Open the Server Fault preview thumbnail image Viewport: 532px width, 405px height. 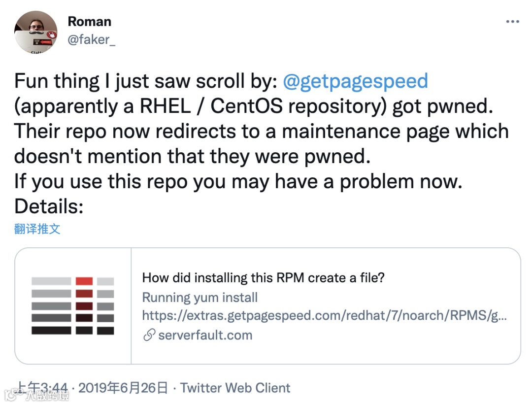pyautogui.click(x=73, y=306)
